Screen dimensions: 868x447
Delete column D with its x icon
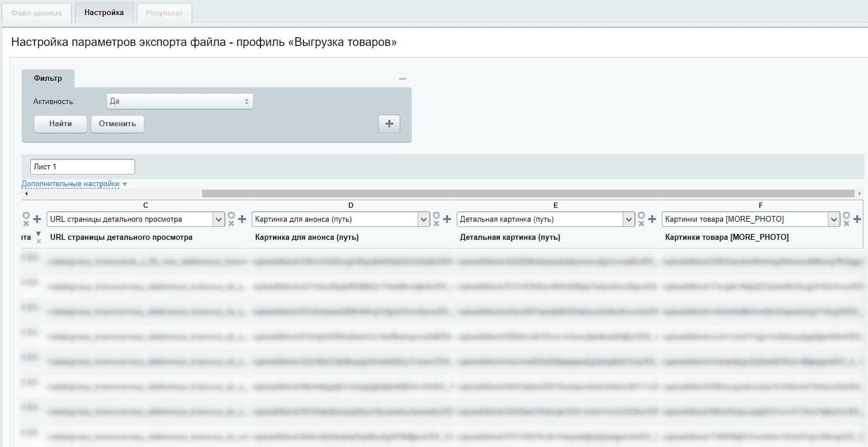[x=437, y=223]
